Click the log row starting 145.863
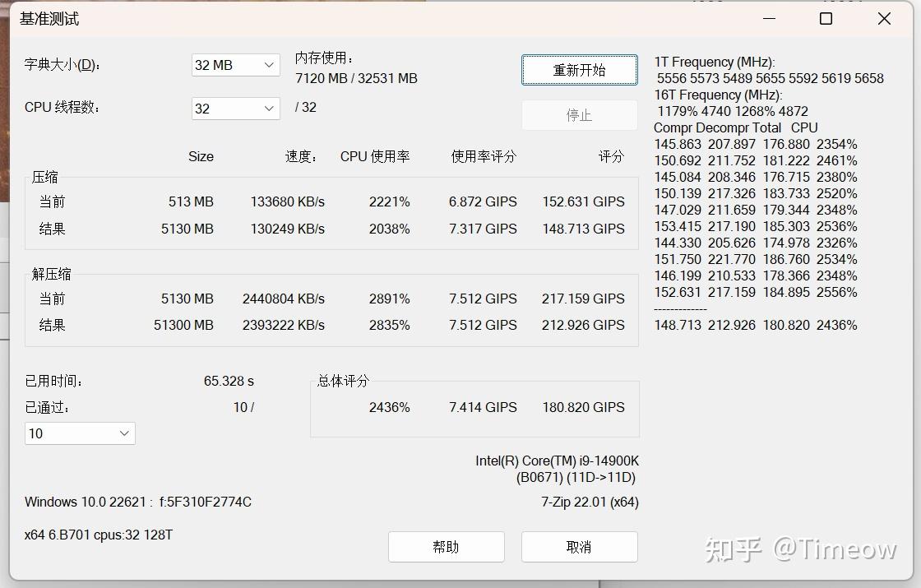This screenshot has height=588, width=921. 756,144
